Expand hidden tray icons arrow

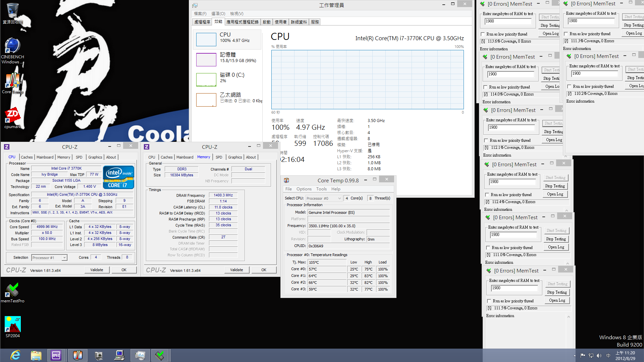[x=575, y=356]
